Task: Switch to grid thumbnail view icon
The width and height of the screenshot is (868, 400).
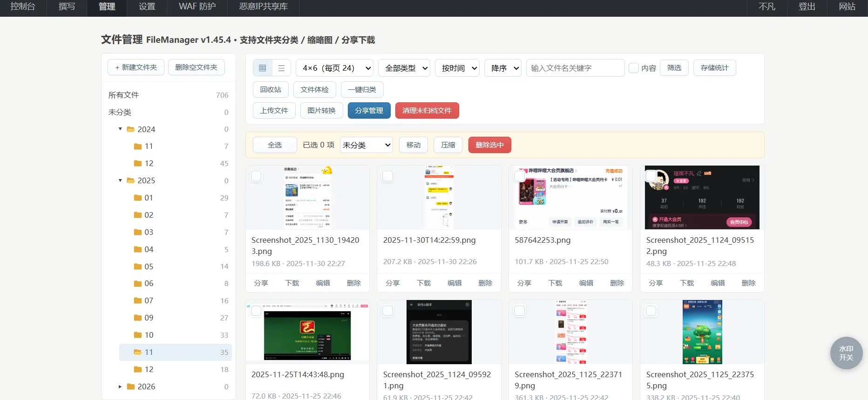Action: click(x=263, y=68)
